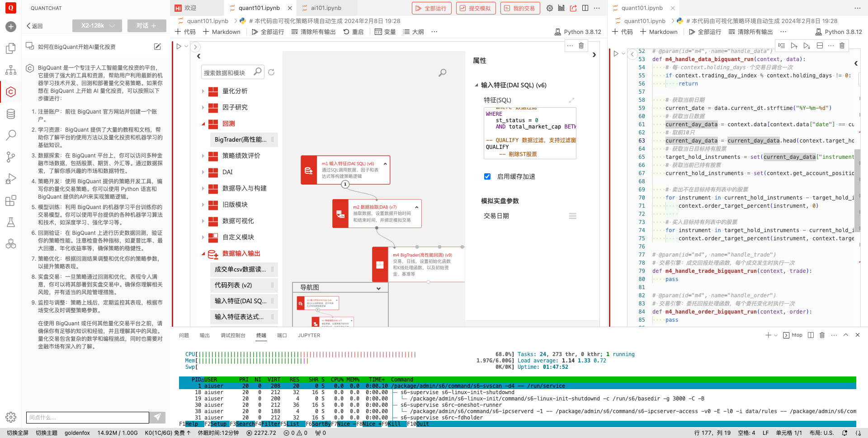Select Python 3.8.12 kernel in left notebook
The image size is (868, 438).
(x=578, y=32)
